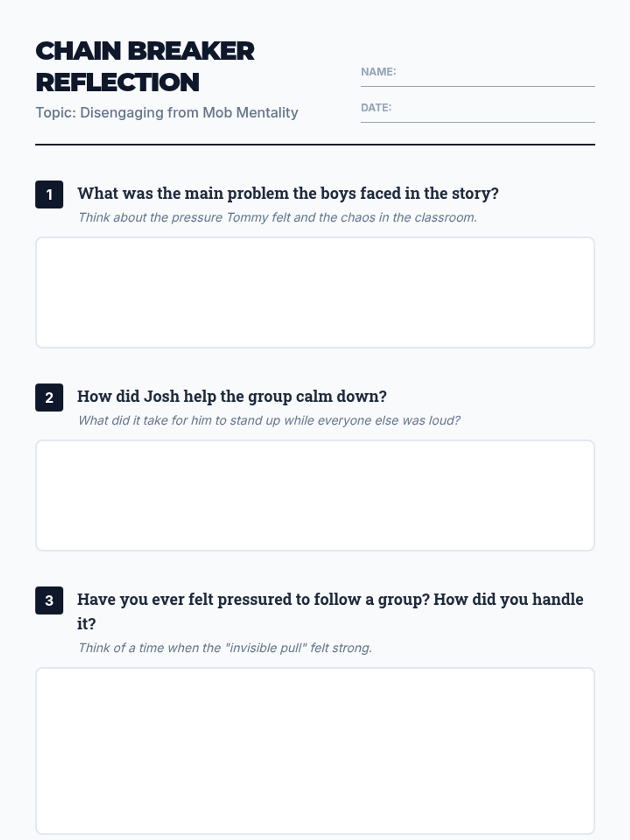Click the answer box for the group pressure question
Image resolution: width=630 pixels, height=840 pixels.
click(315, 751)
